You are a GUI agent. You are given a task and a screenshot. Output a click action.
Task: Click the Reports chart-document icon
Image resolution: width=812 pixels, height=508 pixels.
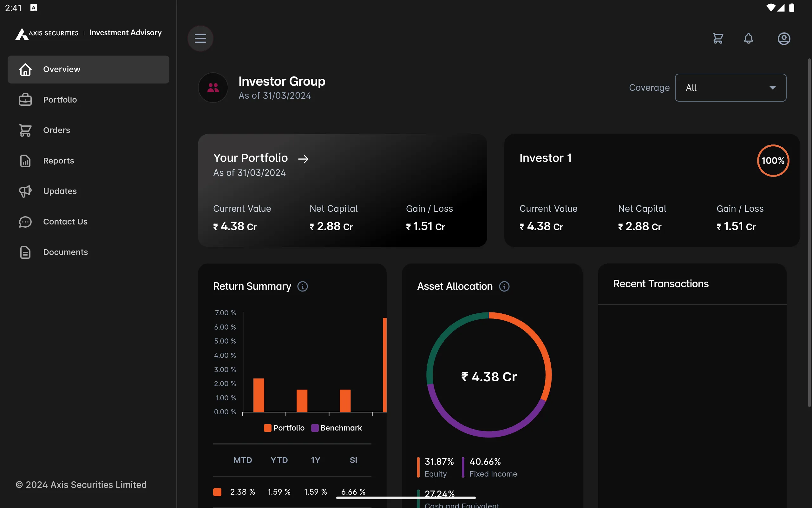pos(25,161)
